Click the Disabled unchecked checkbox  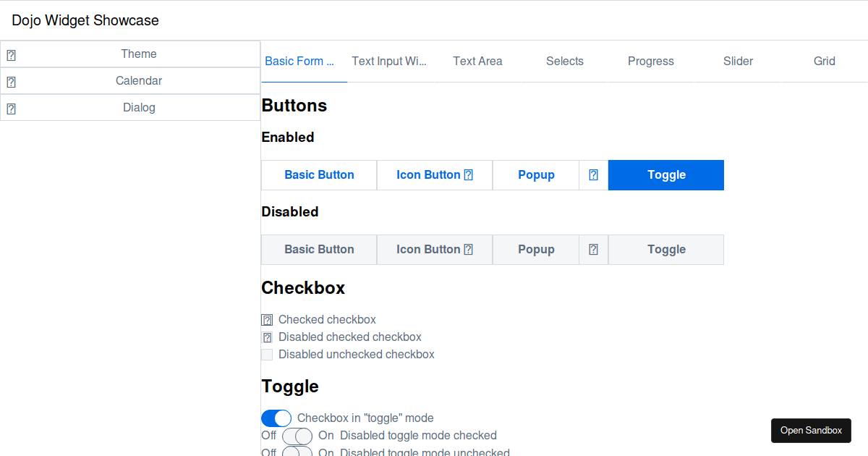[x=267, y=355]
